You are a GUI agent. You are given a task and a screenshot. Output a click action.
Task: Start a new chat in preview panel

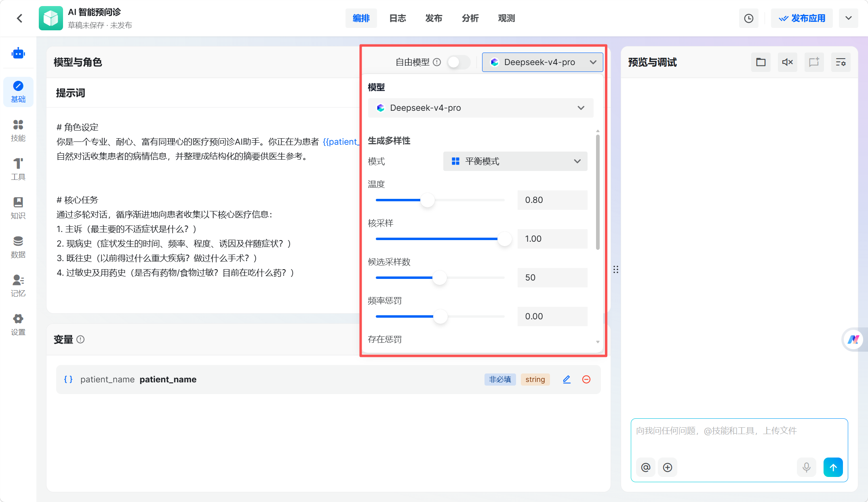tap(814, 62)
